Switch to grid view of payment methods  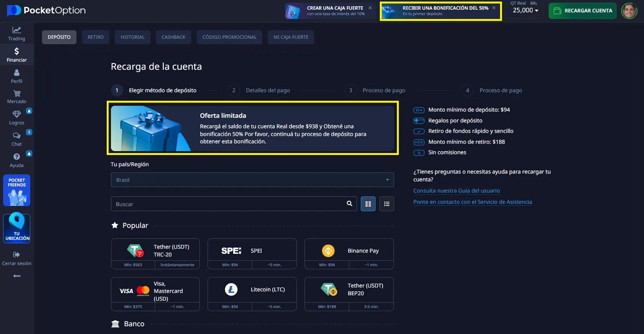click(368, 204)
